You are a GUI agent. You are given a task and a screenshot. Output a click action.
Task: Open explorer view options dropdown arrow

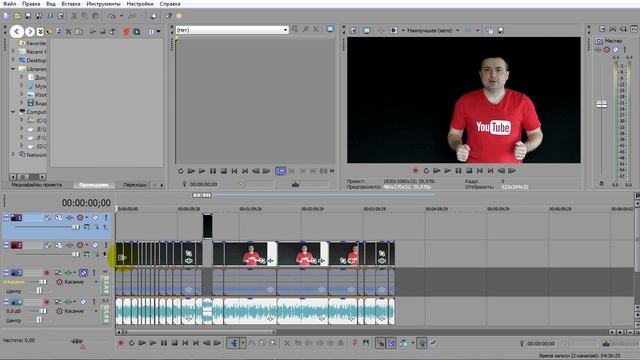pyautogui.click(x=158, y=31)
